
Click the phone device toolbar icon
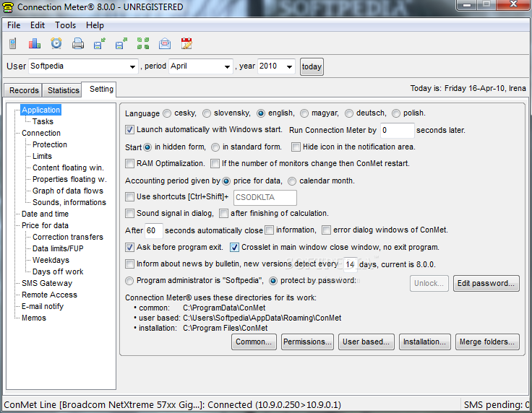click(13, 44)
